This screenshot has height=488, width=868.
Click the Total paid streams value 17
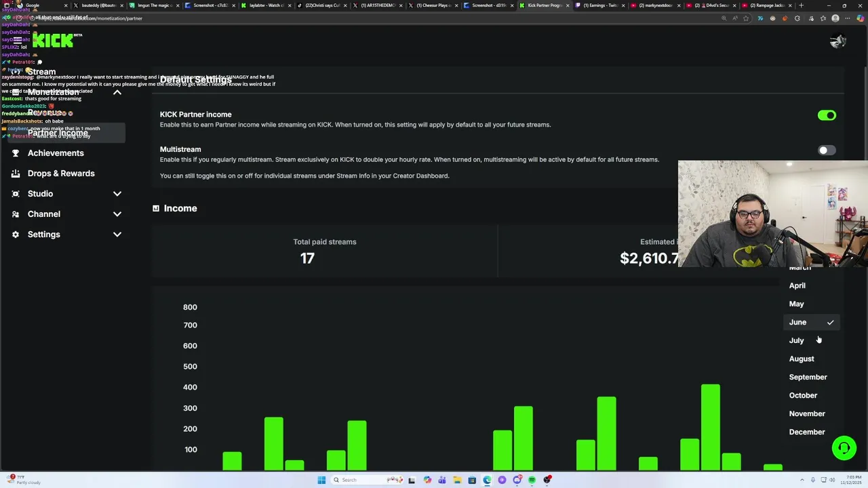307,258
